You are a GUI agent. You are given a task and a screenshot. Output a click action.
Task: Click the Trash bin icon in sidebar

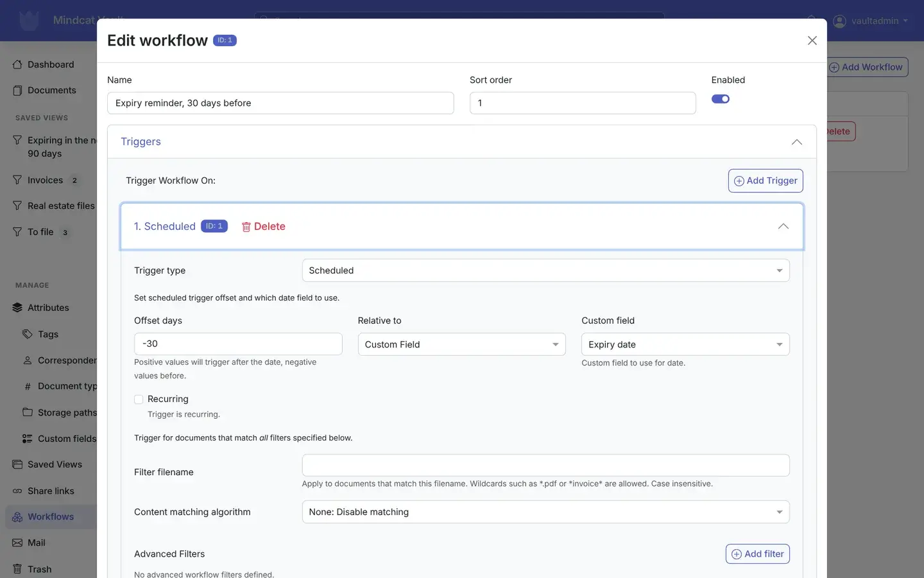pos(17,569)
